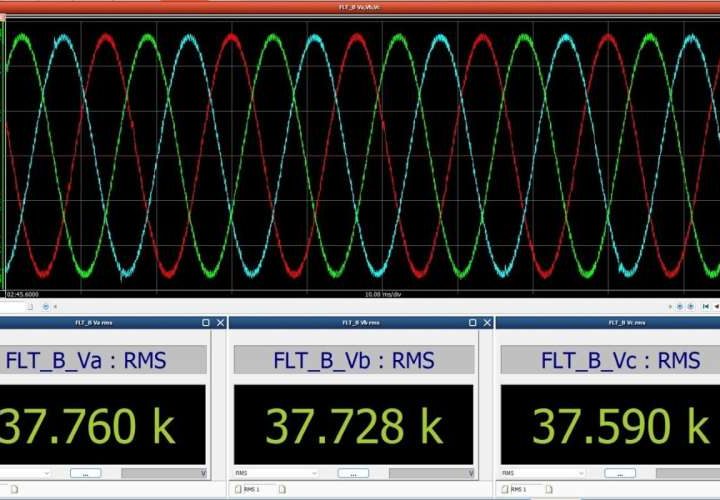720x500 pixels.
Task: Click the first round zoom icon at plot bottom-right
Action: point(680,307)
